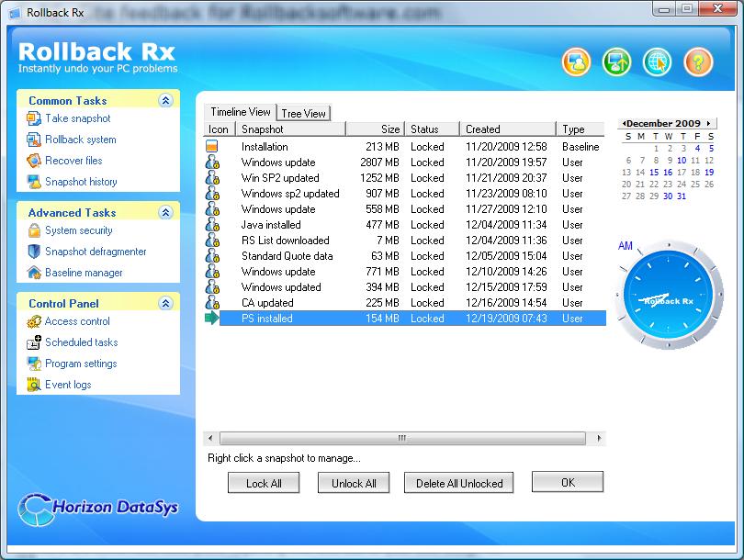View the Event logs
The image size is (744, 560).
point(67,383)
